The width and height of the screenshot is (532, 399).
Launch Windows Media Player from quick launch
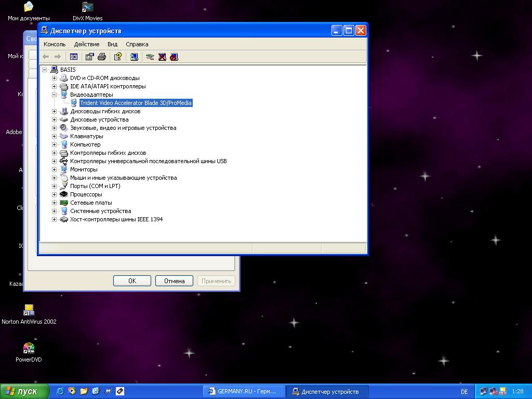(x=72, y=391)
